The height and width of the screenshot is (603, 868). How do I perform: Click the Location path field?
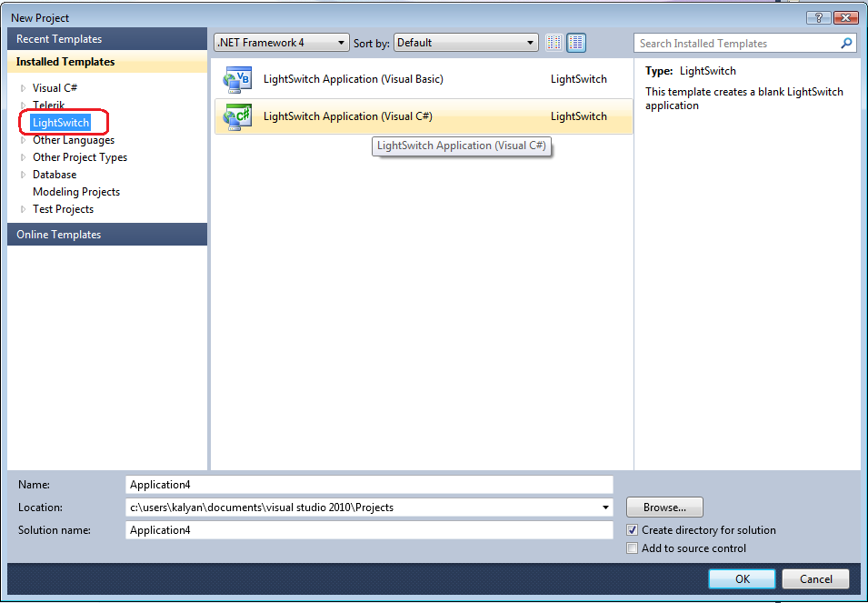click(x=369, y=508)
